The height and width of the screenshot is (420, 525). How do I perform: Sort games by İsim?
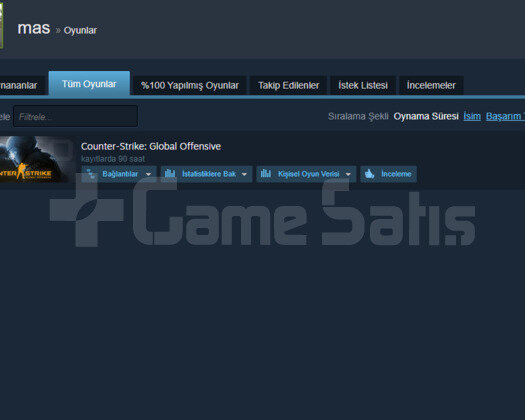(x=472, y=116)
